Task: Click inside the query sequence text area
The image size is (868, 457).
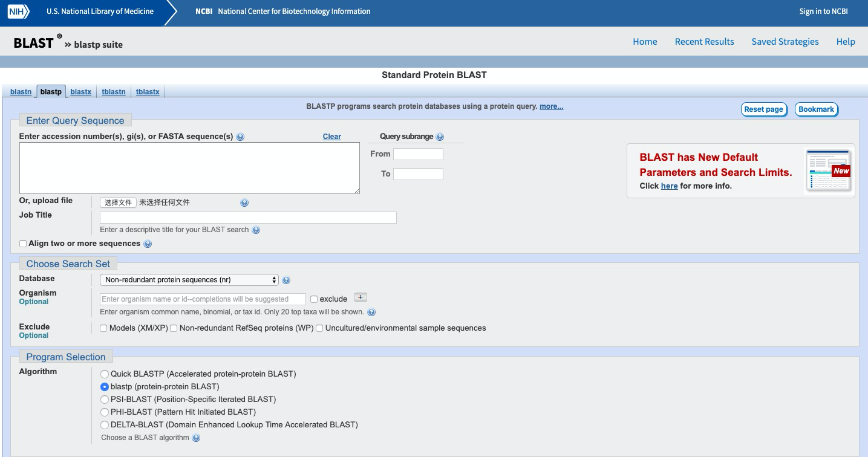Action: click(x=189, y=168)
